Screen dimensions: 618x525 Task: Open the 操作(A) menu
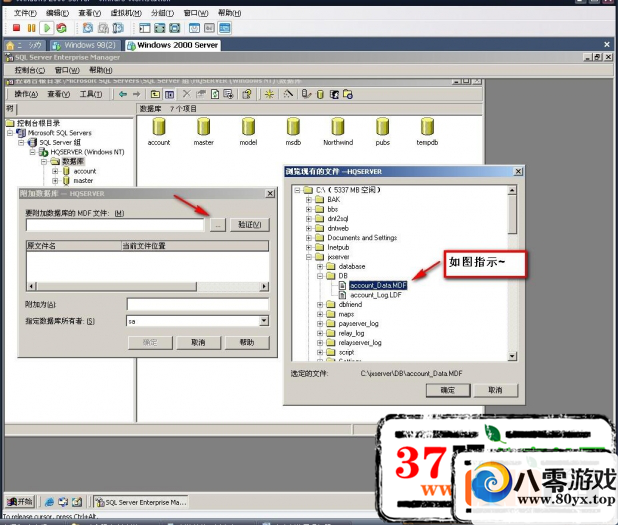26,94
